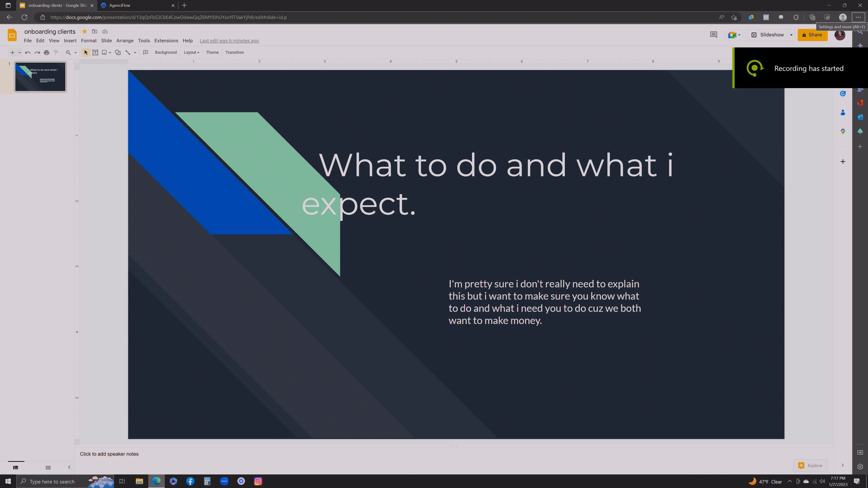Collapse the filmstrip panel chevron
The image size is (868, 488).
coord(69,467)
